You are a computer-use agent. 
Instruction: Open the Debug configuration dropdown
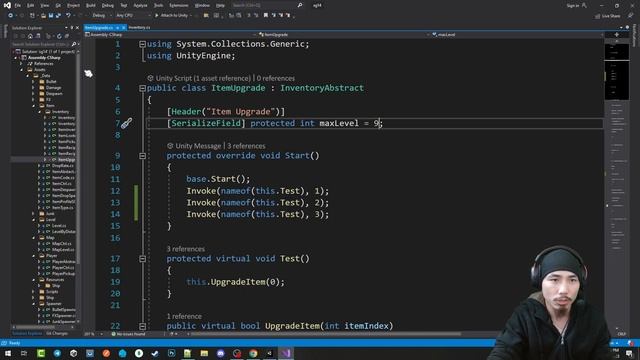click(x=101, y=15)
